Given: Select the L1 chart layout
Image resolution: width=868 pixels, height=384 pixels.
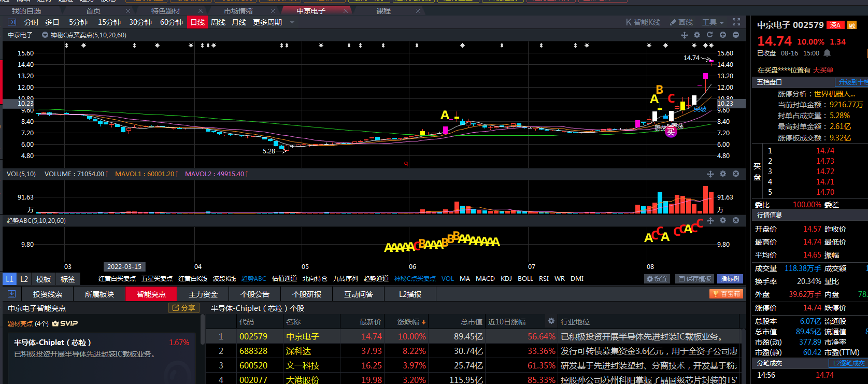Looking at the screenshot, I should (x=9, y=279).
